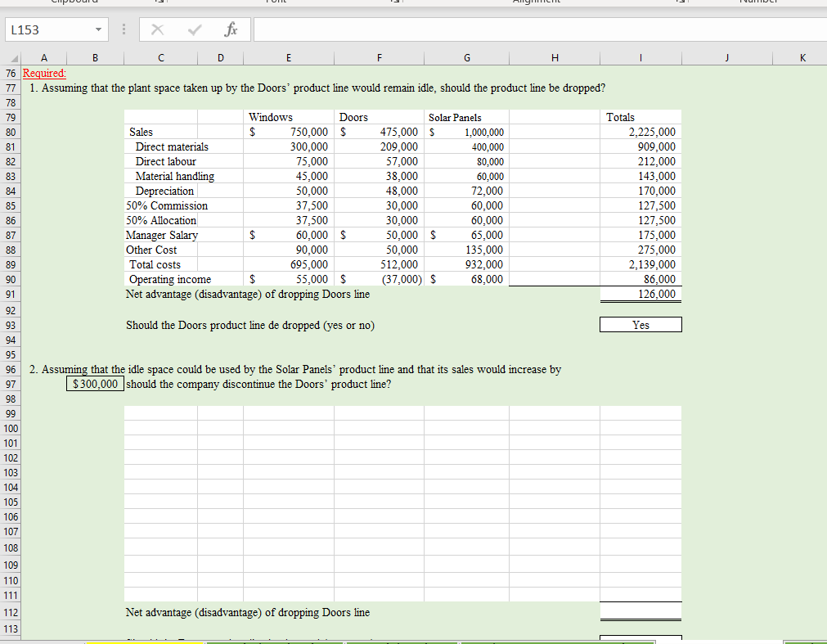The height and width of the screenshot is (644, 827).
Task: Click Windows sales cell 750,000
Action: 289,133
